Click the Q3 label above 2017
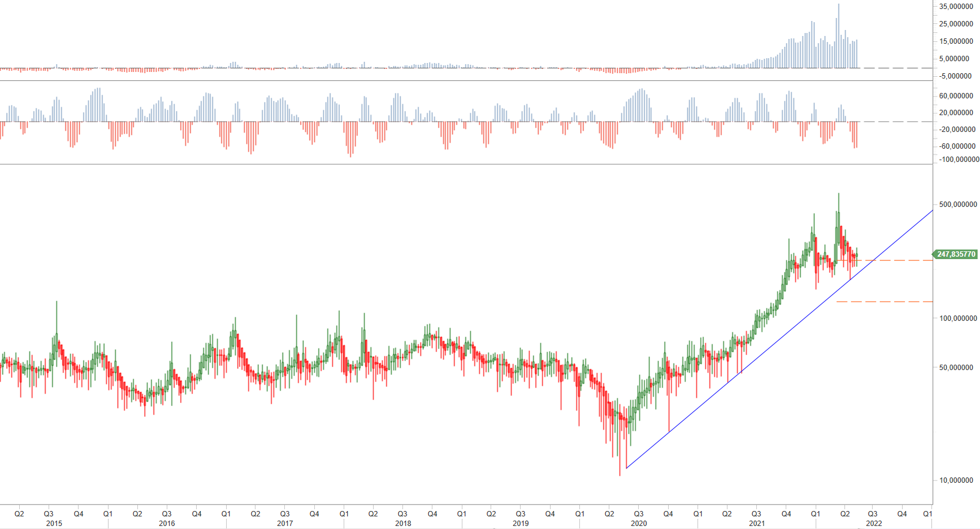The height and width of the screenshot is (529, 980). [x=285, y=514]
